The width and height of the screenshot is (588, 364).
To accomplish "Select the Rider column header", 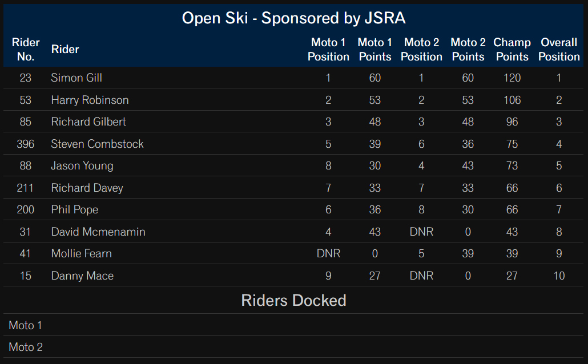I will click(65, 49).
